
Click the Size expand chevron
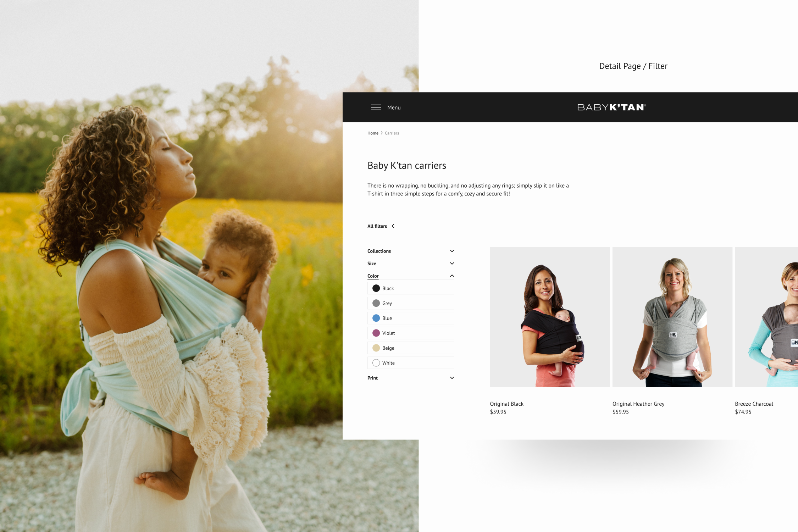(452, 264)
